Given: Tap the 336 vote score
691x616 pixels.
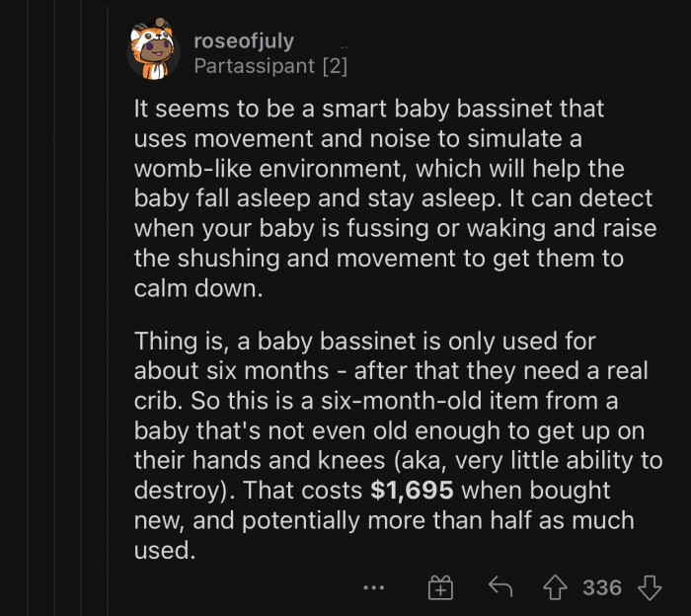Looking at the screenshot, I should [x=602, y=587].
